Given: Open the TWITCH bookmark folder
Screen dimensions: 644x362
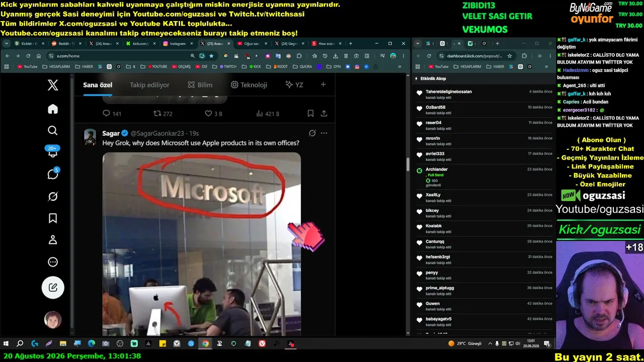Looking at the screenshot, I should point(224,66).
